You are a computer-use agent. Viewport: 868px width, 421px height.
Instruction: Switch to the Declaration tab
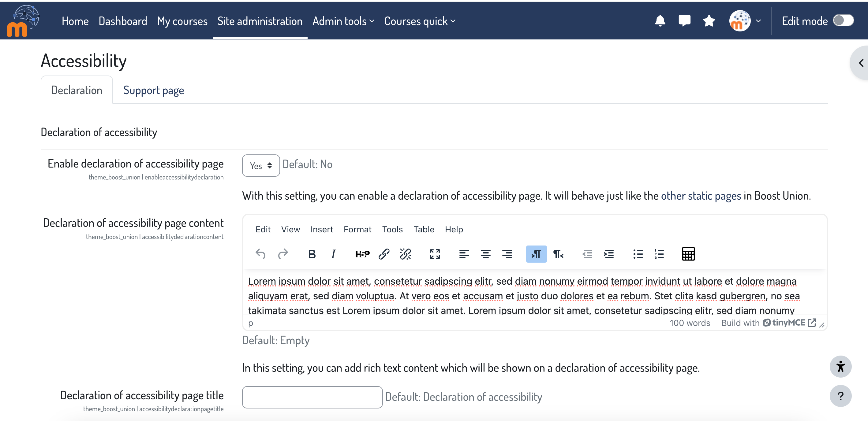click(77, 90)
